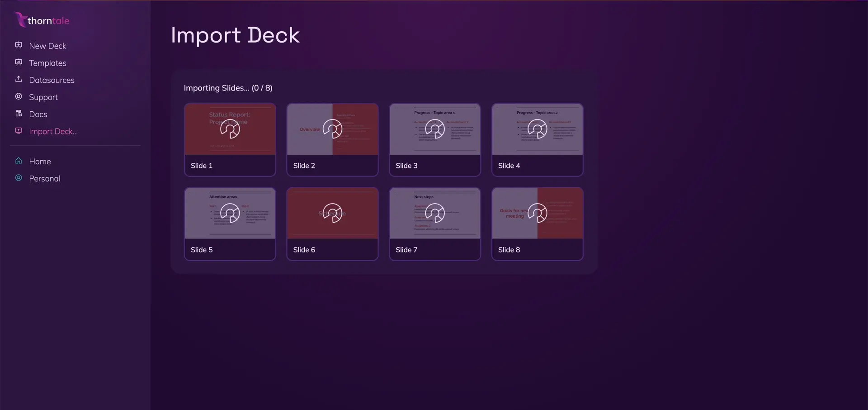The image size is (868, 410).
Task: Click the Slide 2 label
Action: click(x=304, y=166)
